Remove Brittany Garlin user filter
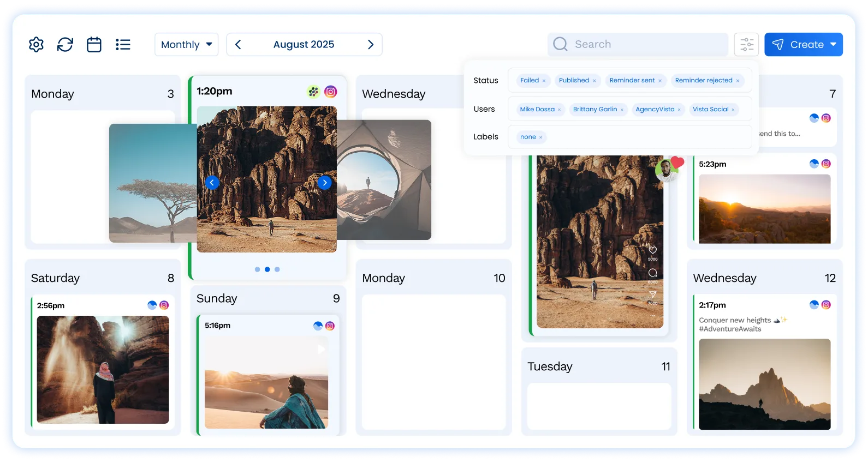The width and height of the screenshot is (868, 463). [x=622, y=110]
